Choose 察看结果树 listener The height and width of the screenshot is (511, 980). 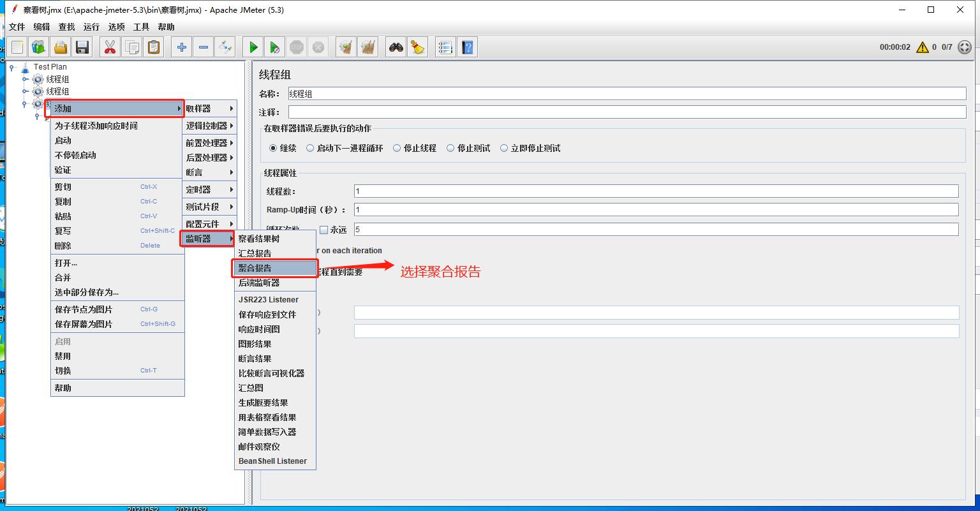[275, 239]
